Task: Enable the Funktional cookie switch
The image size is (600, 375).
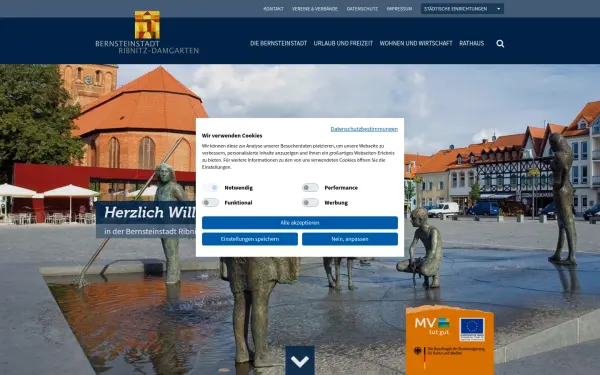Action: (210, 202)
